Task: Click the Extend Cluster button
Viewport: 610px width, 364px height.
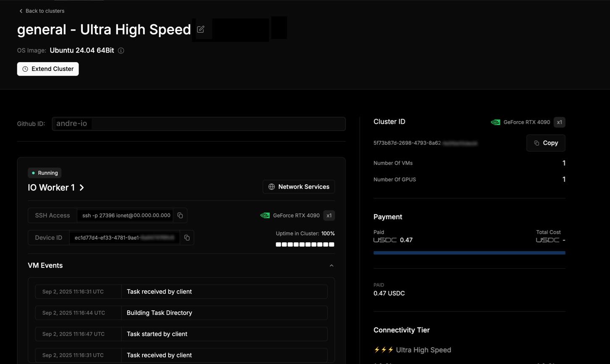Action: pos(48,69)
